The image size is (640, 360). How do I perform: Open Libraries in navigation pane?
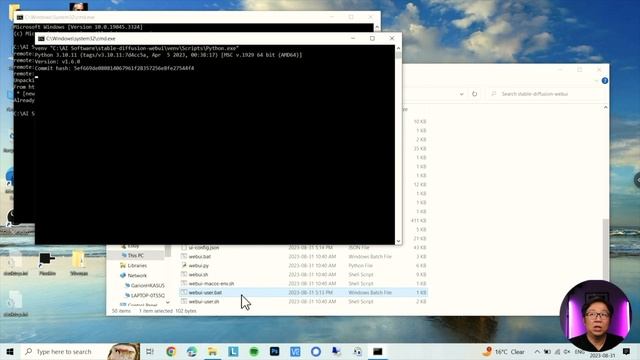coord(137,265)
